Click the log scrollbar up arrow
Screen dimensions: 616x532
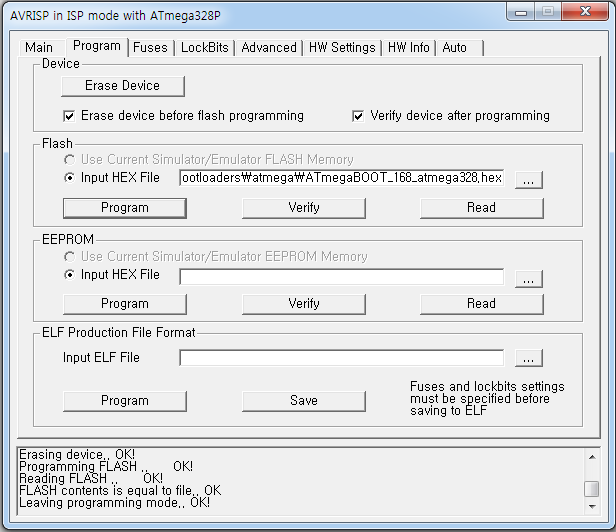[592, 457]
